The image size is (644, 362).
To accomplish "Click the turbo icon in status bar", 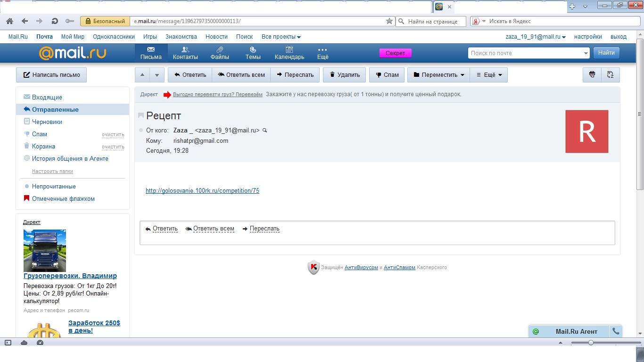I will (x=40, y=343).
